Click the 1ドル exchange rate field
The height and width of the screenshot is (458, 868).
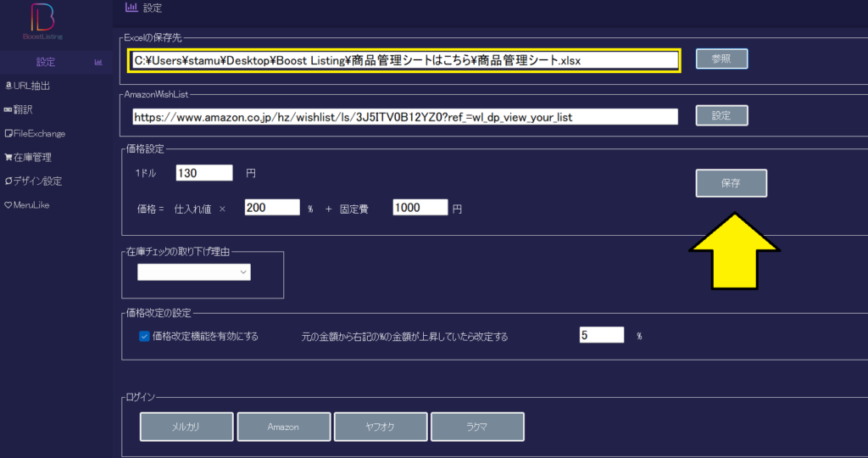(203, 173)
